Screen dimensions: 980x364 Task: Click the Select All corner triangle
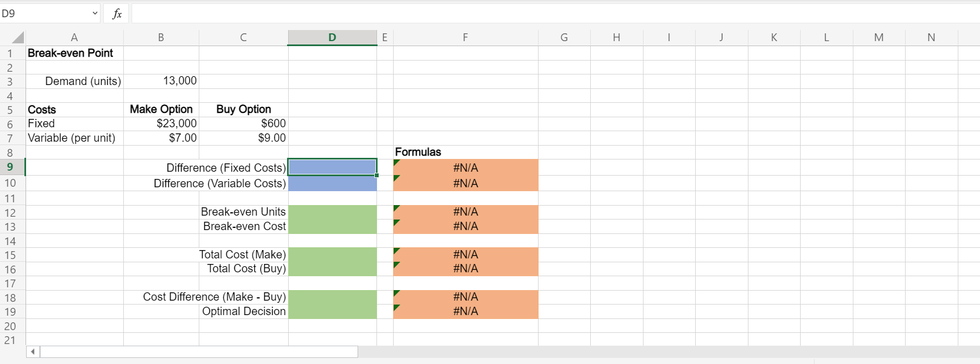pyautogui.click(x=18, y=38)
